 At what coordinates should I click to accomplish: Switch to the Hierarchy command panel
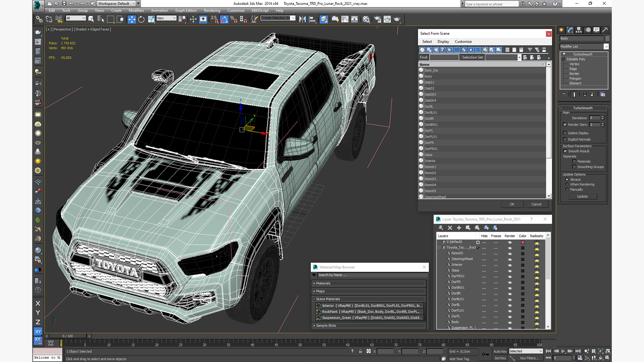579,30
